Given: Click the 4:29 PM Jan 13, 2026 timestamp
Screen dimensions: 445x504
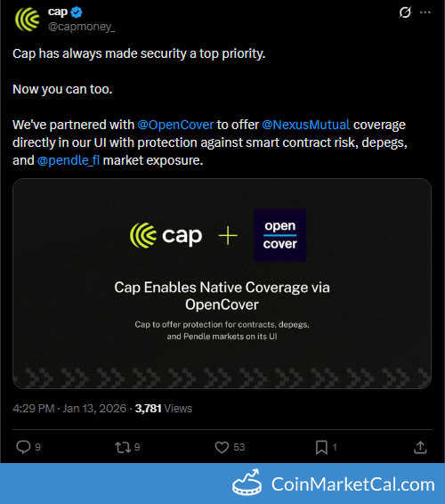Looking at the screenshot, I should [69, 409].
